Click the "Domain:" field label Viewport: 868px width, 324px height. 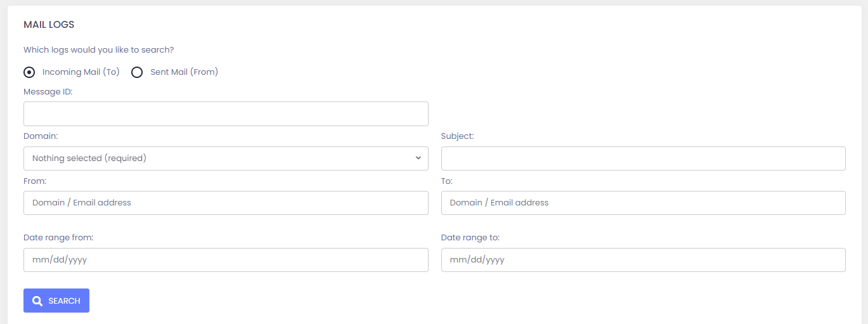coord(41,136)
